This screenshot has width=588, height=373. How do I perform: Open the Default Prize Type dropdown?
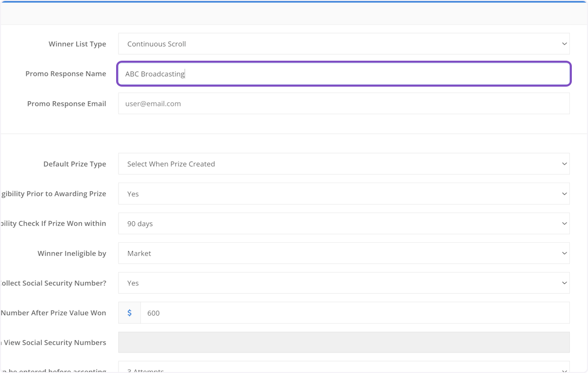tap(343, 163)
